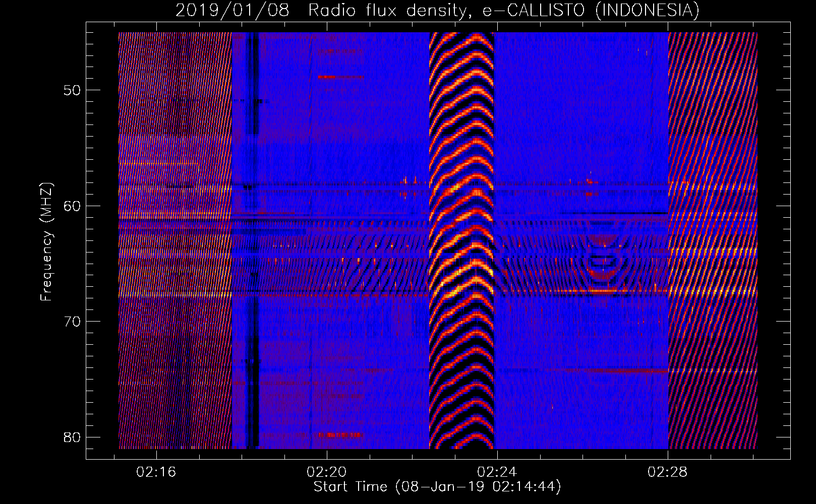Select the 60 frequency tick label

click(x=73, y=206)
